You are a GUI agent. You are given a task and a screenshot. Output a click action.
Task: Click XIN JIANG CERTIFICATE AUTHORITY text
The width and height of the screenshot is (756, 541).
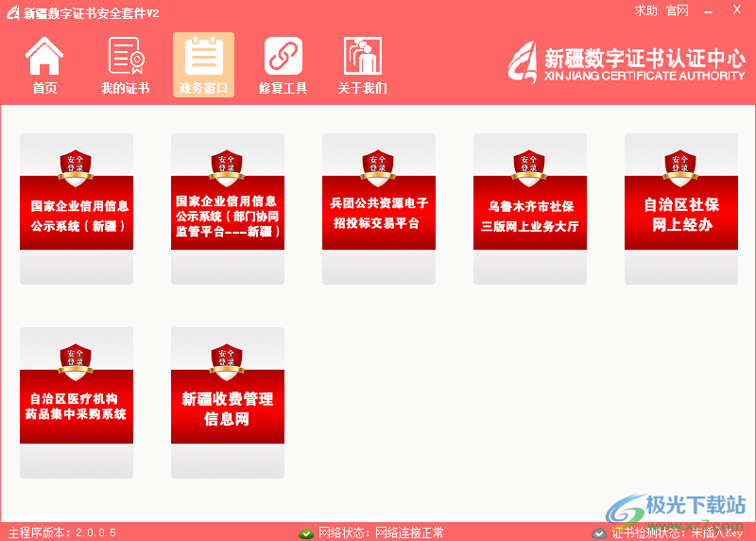pyautogui.click(x=644, y=76)
